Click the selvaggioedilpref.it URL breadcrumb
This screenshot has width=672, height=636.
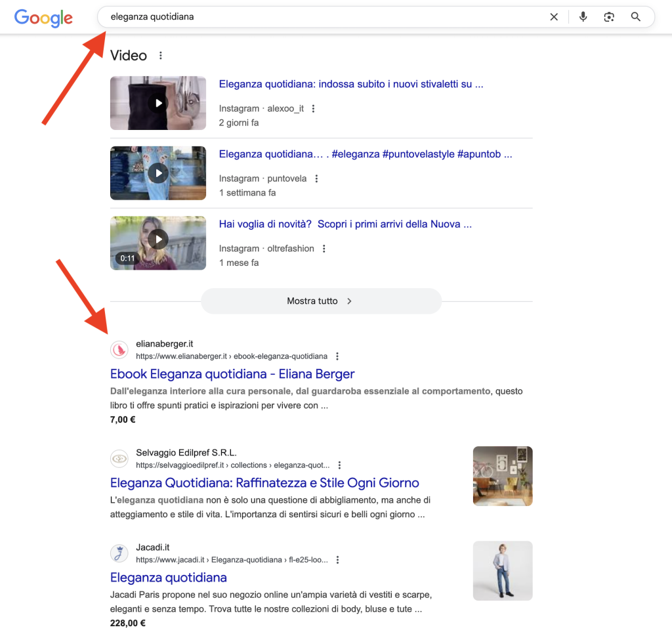click(x=233, y=465)
